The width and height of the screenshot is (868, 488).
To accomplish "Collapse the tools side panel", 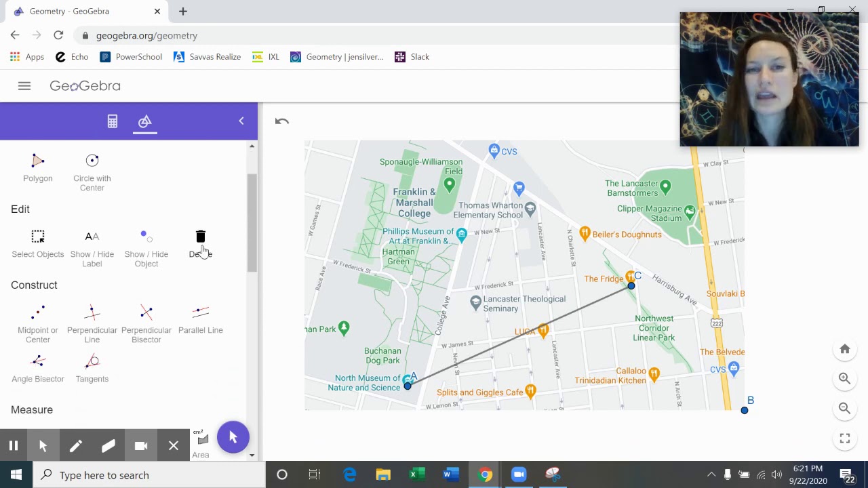I will pos(241,121).
